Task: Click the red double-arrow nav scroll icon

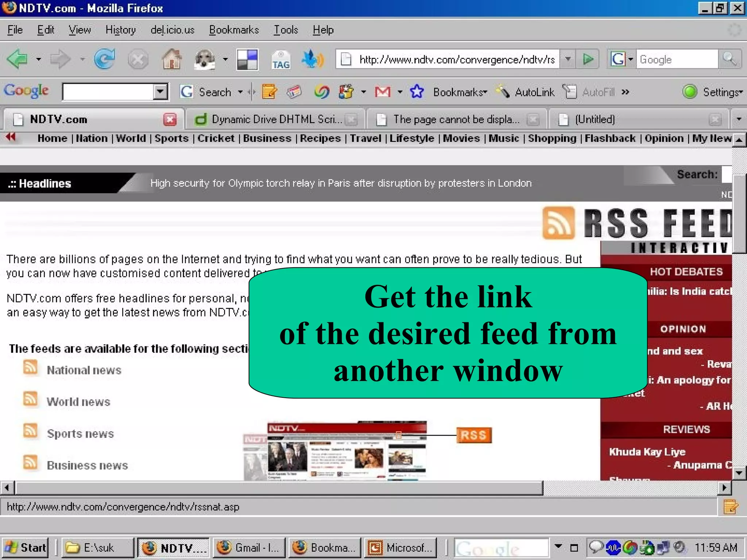Action: (x=11, y=137)
